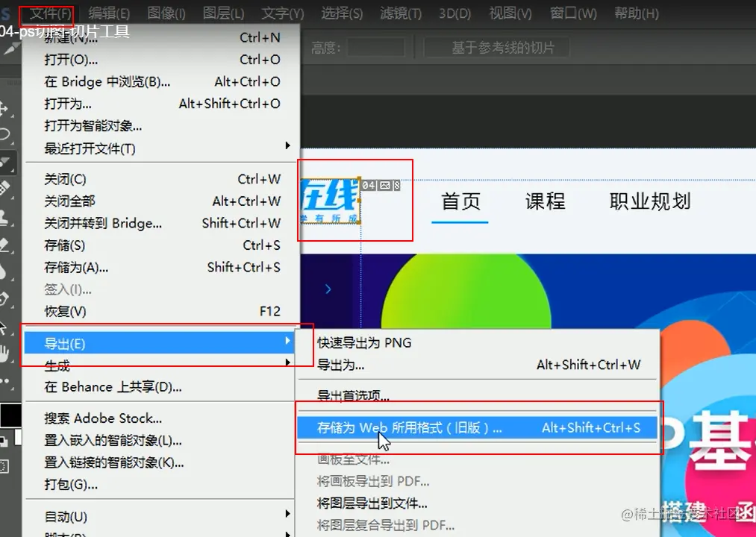Expand the 导出(E) submenu
The image size is (756, 537).
point(160,343)
